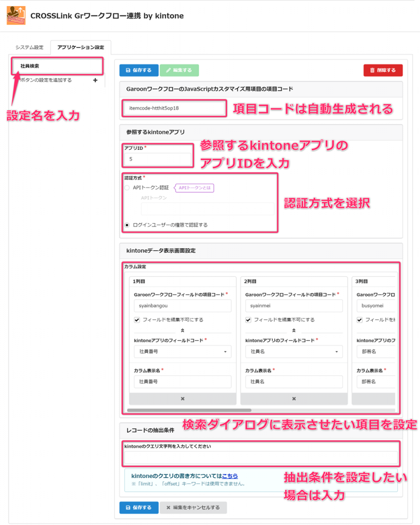Click 編集をキャンセルする to cancel editing

(193, 508)
